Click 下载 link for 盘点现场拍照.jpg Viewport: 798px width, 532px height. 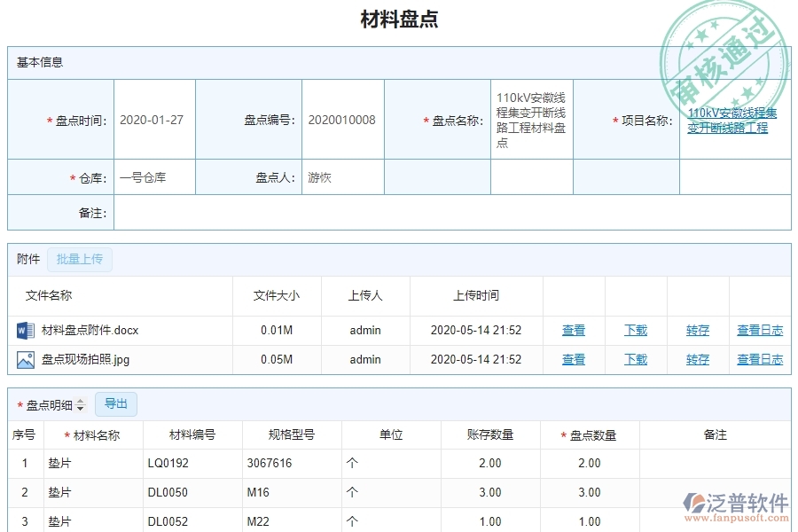[x=635, y=359]
